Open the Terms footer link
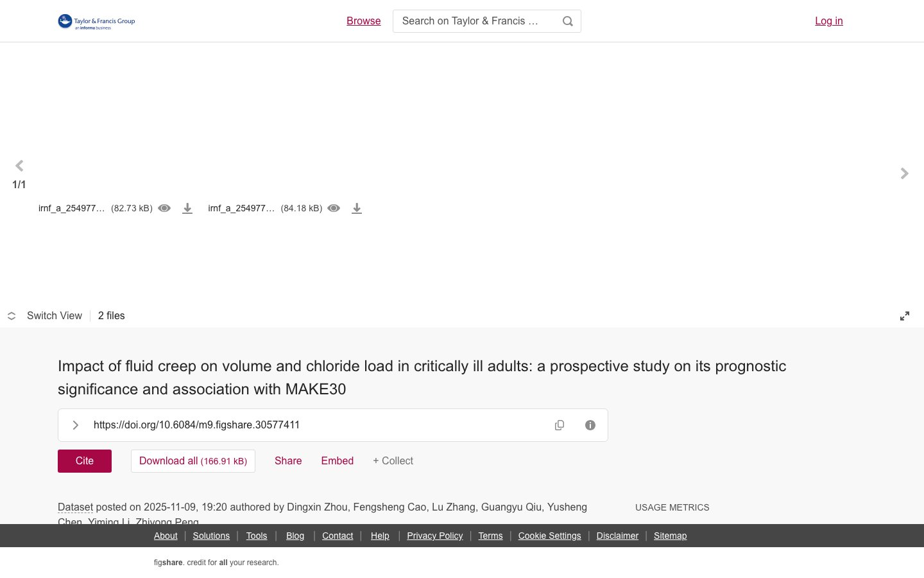Screen dimensions: 924x578 (x=490, y=536)
